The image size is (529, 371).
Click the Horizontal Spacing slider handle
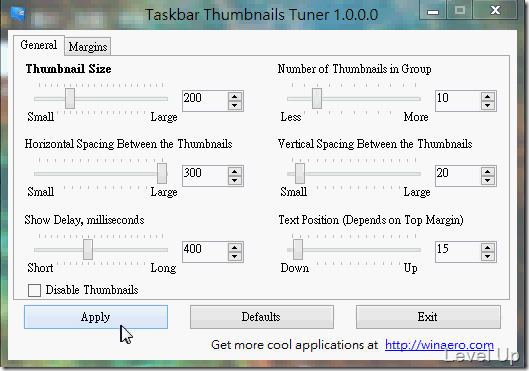(162, 173)
